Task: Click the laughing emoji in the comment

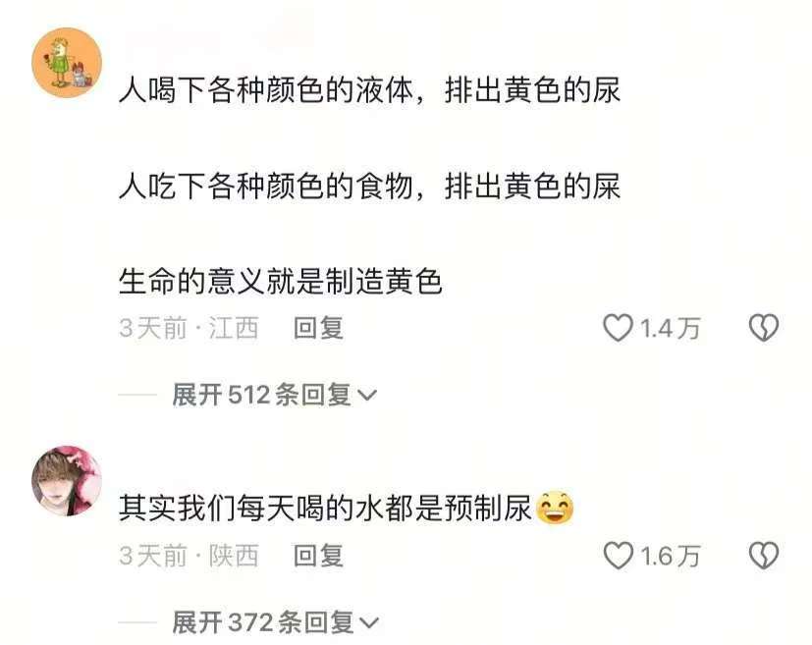Action: coord(555,508)
